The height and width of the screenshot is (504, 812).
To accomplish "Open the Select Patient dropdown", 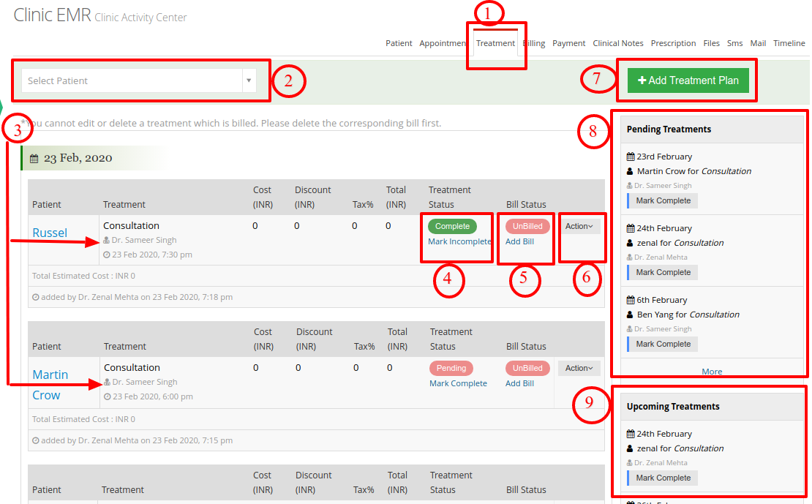I will [139, 80].
